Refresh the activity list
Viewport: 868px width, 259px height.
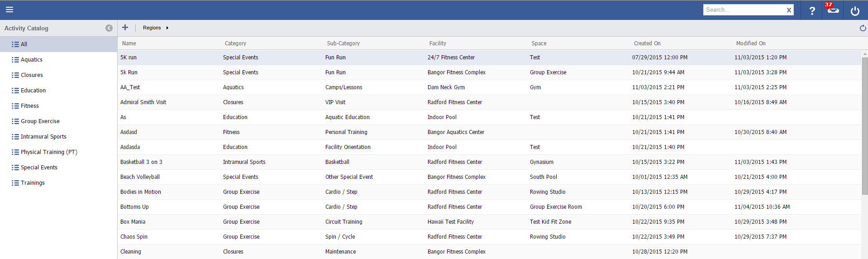(863, 28)
